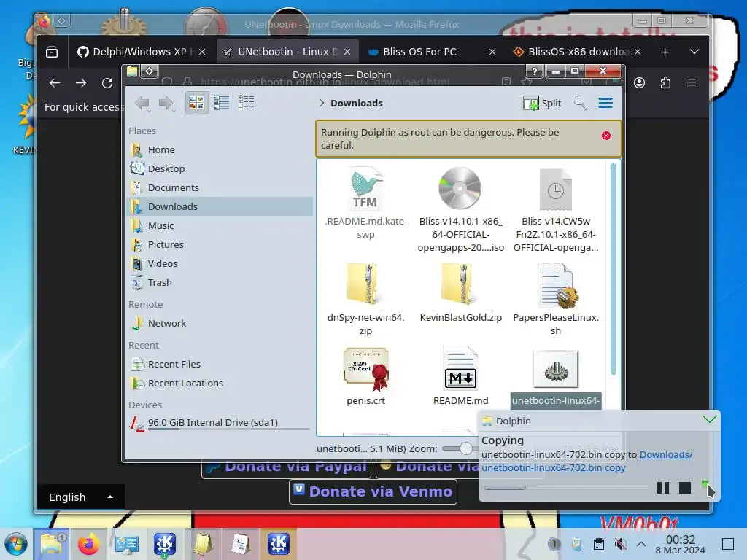The height and width of the screenshot is (560, 747).
Task: Open Firefox application menu
Action: [x=692, y=83]
